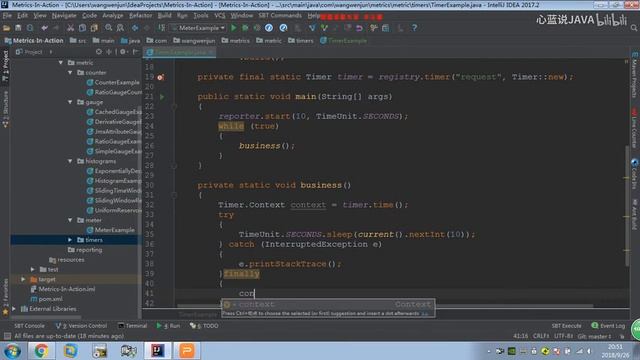640x360 pixels.
Task: Open Project panel settings gear icon
Action: point(123,52)
